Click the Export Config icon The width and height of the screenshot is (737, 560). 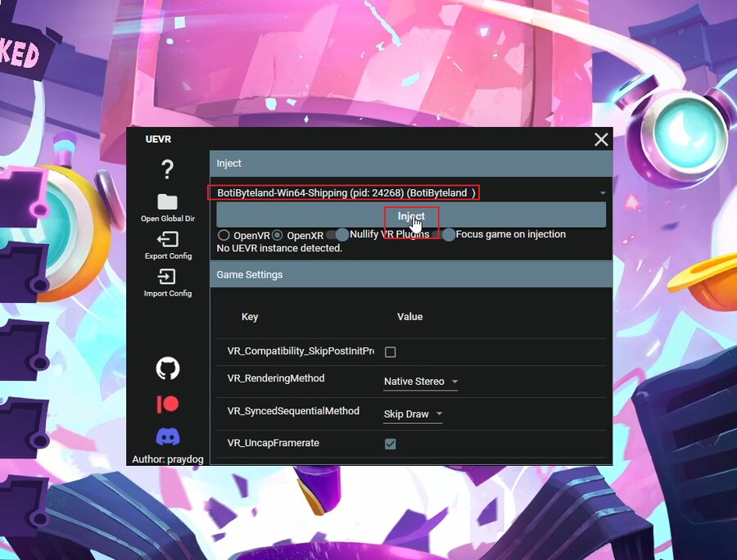tap(167, 239)
